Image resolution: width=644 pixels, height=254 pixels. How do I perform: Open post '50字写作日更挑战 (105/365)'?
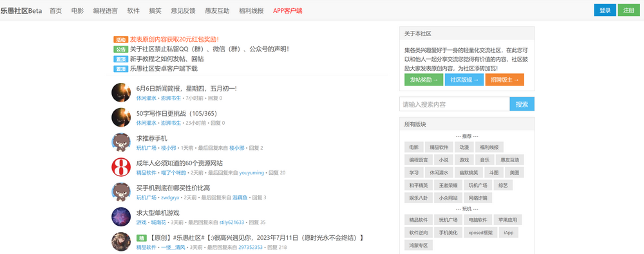176,114
